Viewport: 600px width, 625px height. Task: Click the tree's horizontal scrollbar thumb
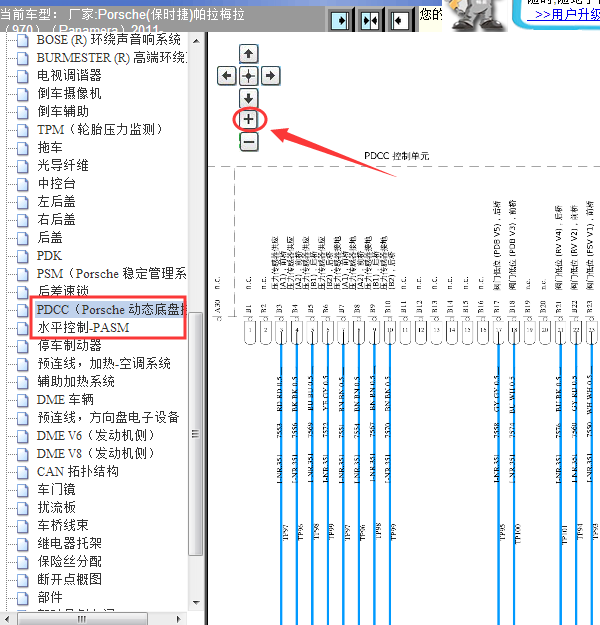(82, 619)
